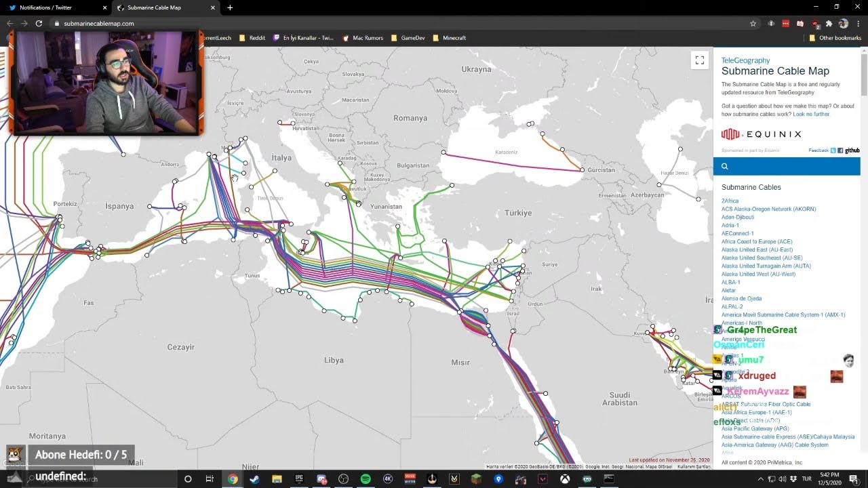
Task: Open the GameDev bookmark folder
Action: coord(408,38)
